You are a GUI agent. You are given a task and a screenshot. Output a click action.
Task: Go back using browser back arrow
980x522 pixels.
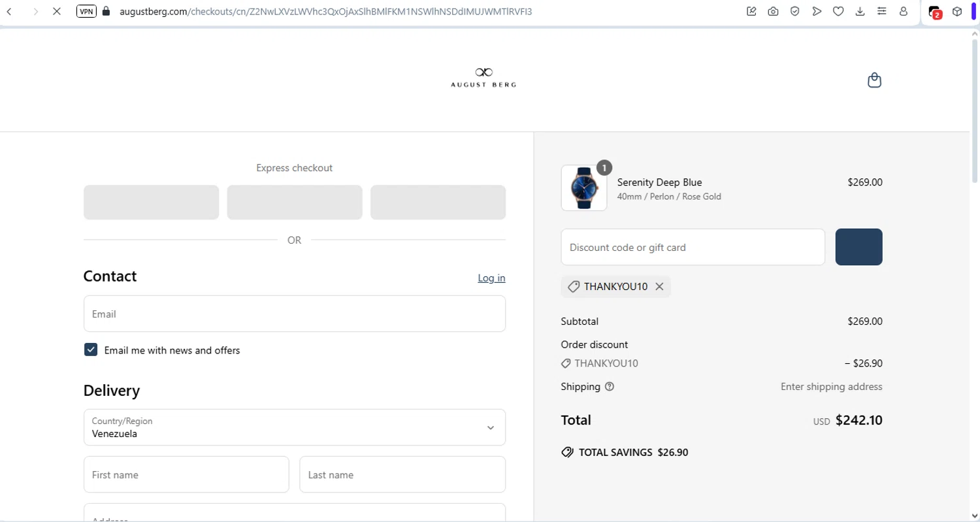click(x=9, y=11)
